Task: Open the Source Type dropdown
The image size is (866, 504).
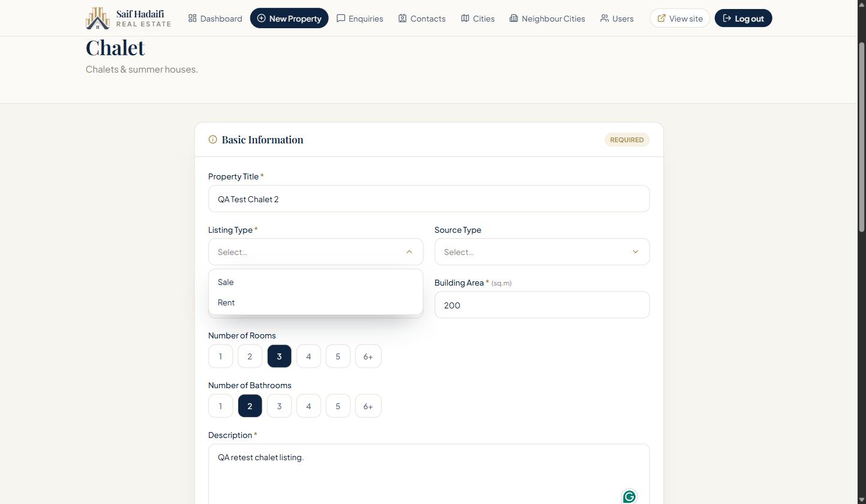Action: 542,252
